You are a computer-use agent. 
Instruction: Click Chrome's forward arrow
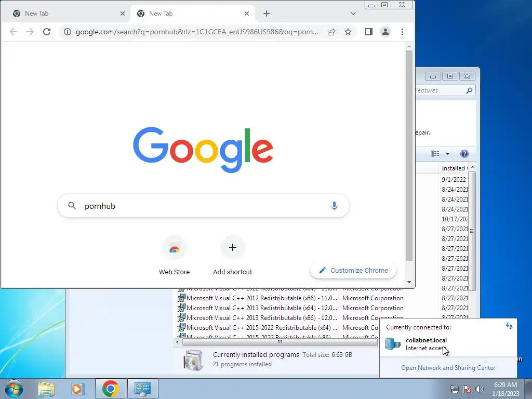(x=30, y=32)
